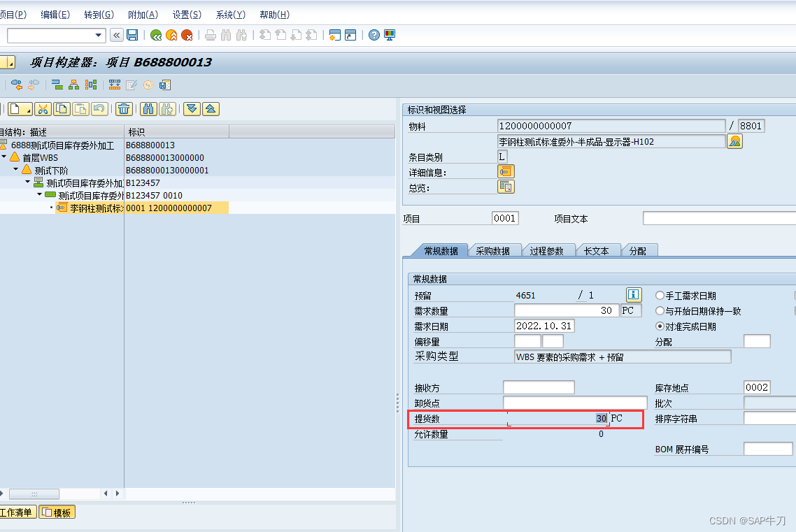The height and width of the screenshot is (532, 796).
Task: Click the orange Exit icon
Action: (x=171, y=35)
